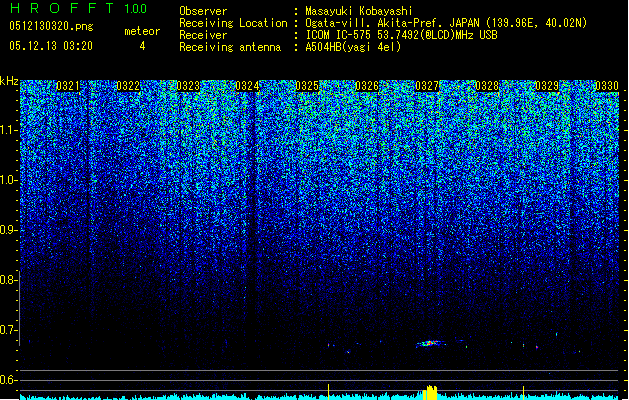629x400 pixels.
Task: Click the 0.7 kHz axis label
Action: pyautogui.click(x=7, y=330)
